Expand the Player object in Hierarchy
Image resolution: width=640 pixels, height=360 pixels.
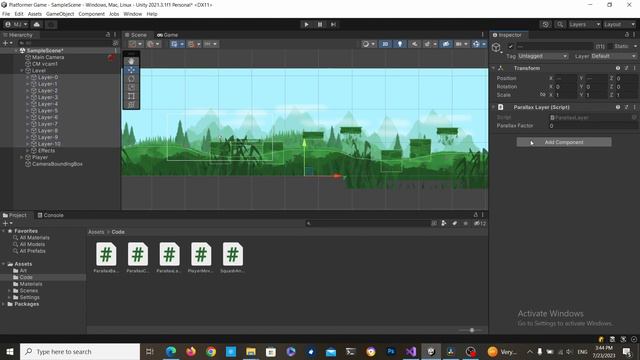click(x=22, y=157)
